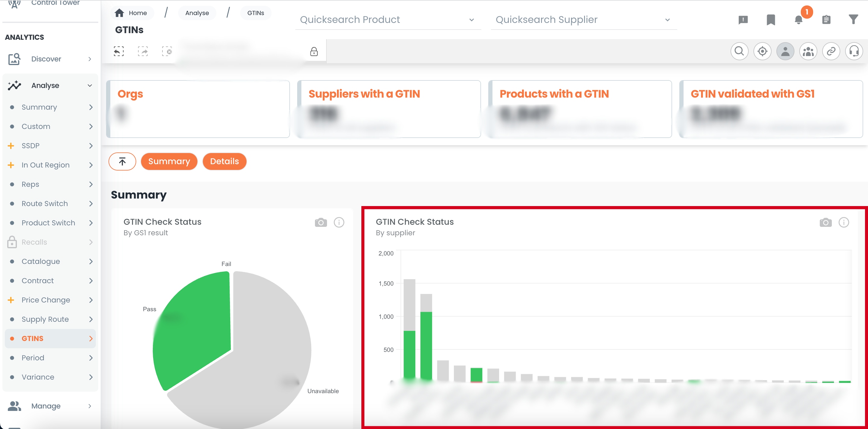Click GTINs breadcrumb link
Viewport: 868px width, 429px height.
coord(255,13)
